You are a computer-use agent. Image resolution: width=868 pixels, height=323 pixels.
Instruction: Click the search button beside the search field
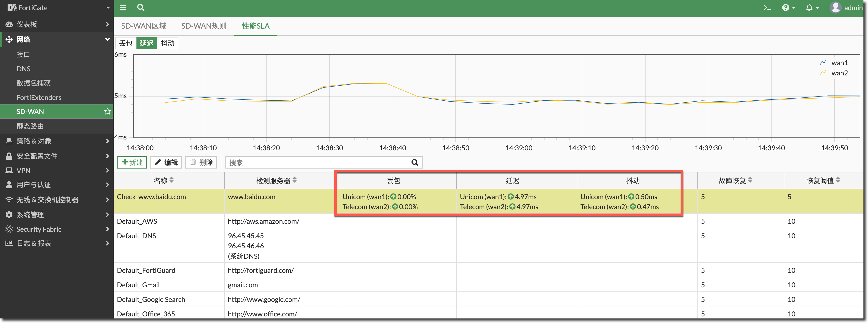(x=414, y=162)
